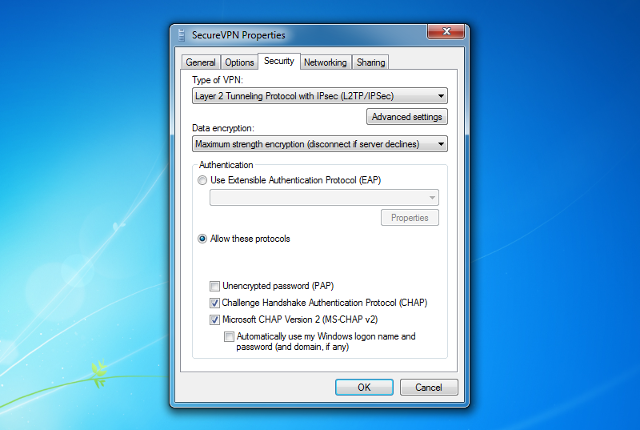Click the Type of VPN label
640x430 pixels.
pyautogui.click(x=217, y=80)
